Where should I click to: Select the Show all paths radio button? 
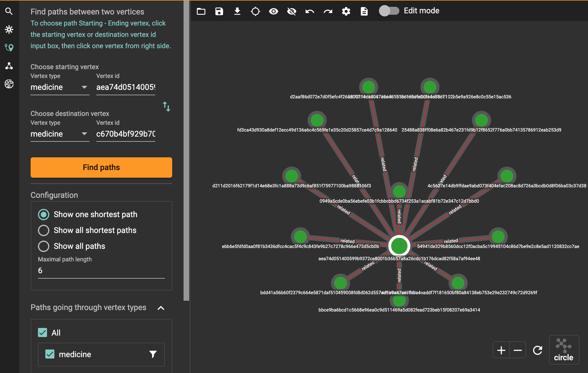[44, 246]
